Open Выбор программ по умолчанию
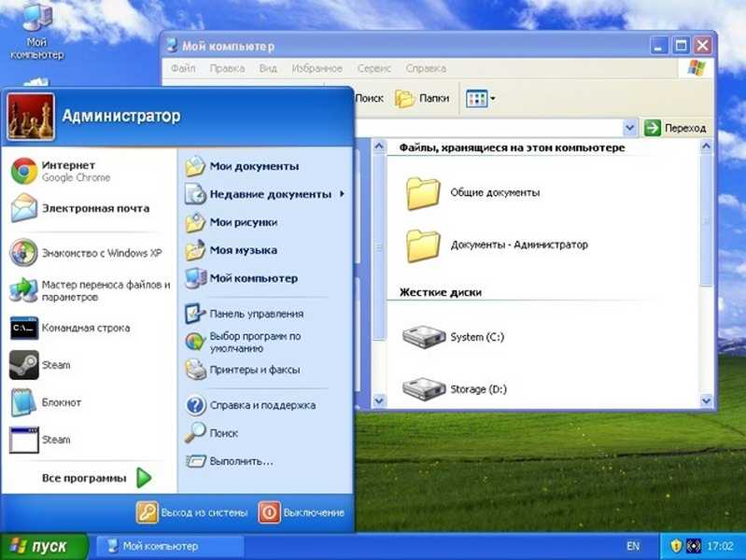Screen dimensions: 746x560 [x=244, y=343]
